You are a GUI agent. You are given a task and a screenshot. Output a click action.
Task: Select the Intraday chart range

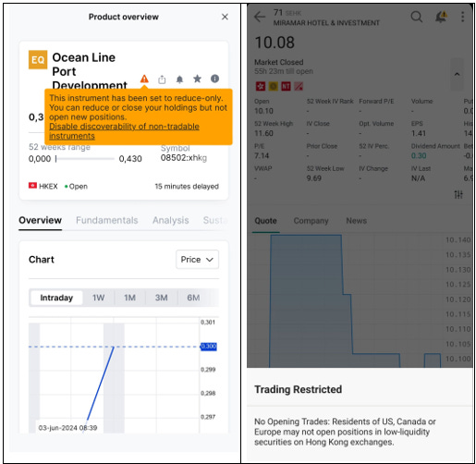click(x=56, y=298)
